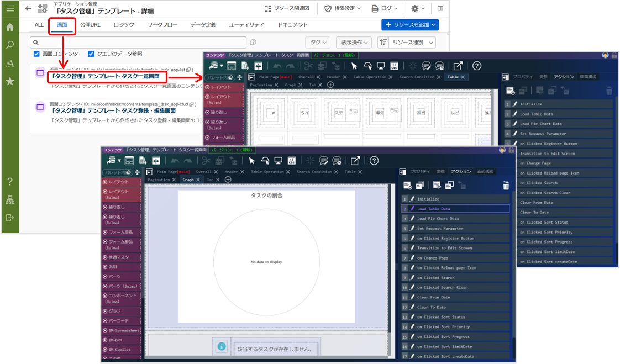This screenshot has height=364, width=620.
Task: Click the logout icon at the sidebar bottom
Action: pos(10,218)
